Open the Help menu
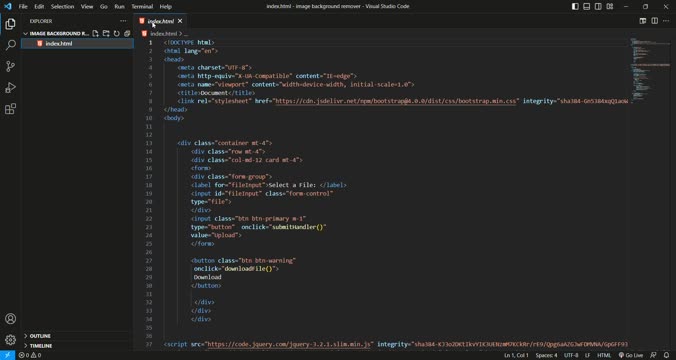This screenshot has width=676, height=360. 166,6
